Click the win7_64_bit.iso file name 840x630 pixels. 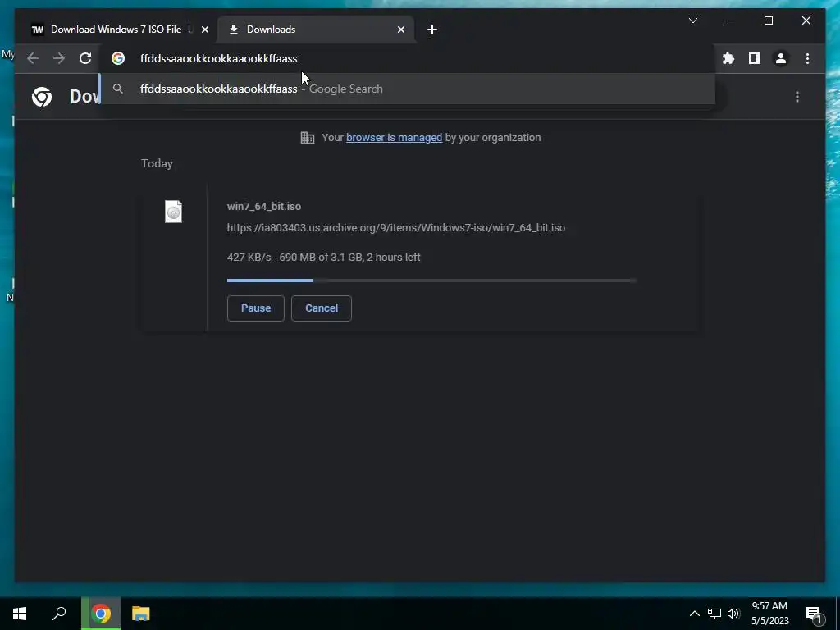pyautogui.click(x=264, y=206)
